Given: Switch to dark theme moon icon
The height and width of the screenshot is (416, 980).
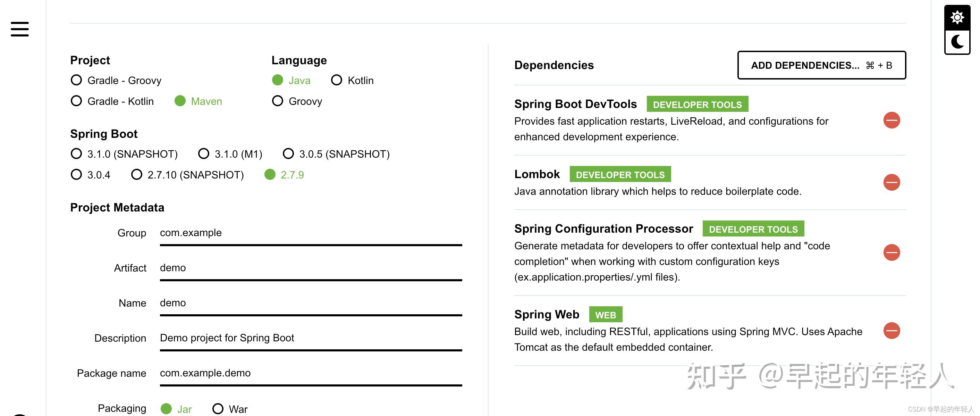Looking at the screenshot, I should point(957,42).
